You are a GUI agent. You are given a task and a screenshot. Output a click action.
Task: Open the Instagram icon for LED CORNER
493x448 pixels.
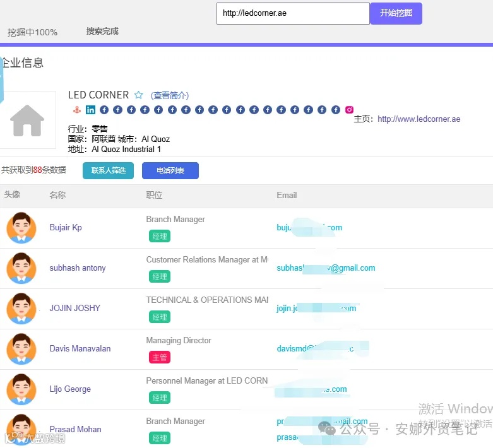[x=349, y=109]
